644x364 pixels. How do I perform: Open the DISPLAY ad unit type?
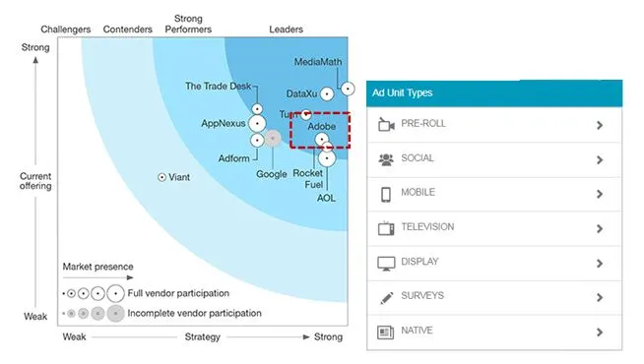(494, 263)
